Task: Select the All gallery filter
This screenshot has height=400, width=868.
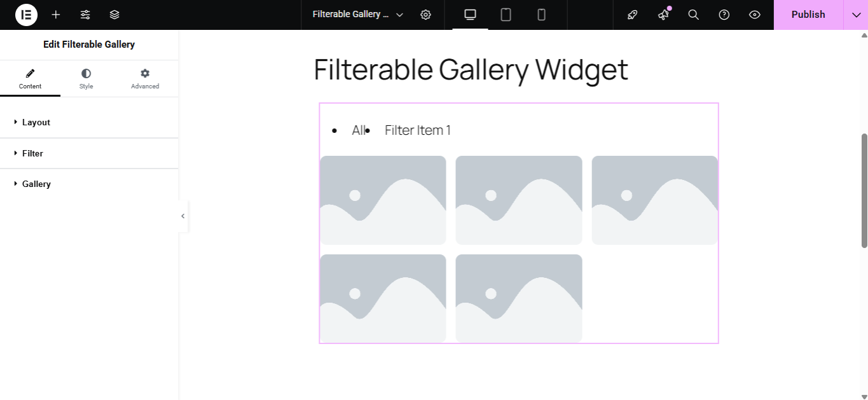Action: [x=359, y=130]
